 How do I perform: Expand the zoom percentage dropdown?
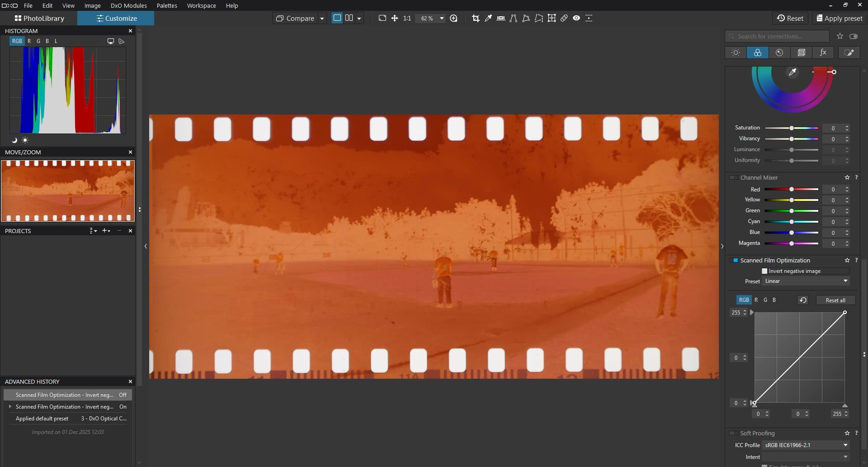coord(442,18)
